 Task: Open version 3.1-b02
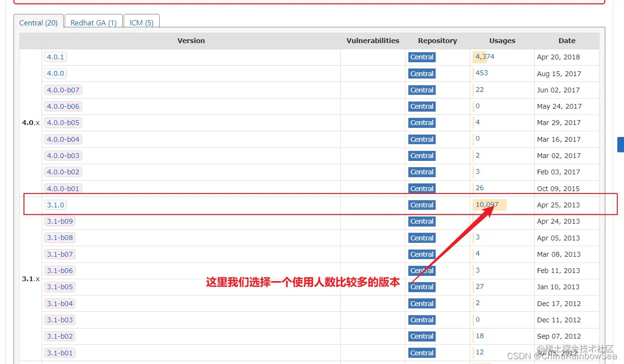coord(60,336)
